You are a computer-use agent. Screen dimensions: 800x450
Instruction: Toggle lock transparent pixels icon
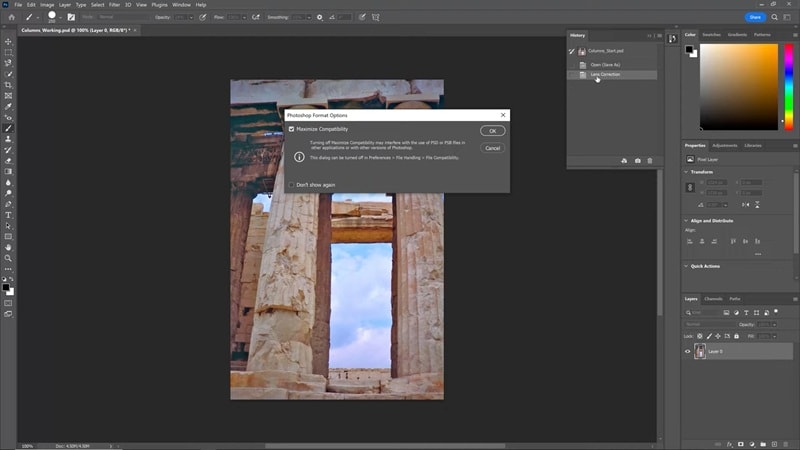[700, 336]
